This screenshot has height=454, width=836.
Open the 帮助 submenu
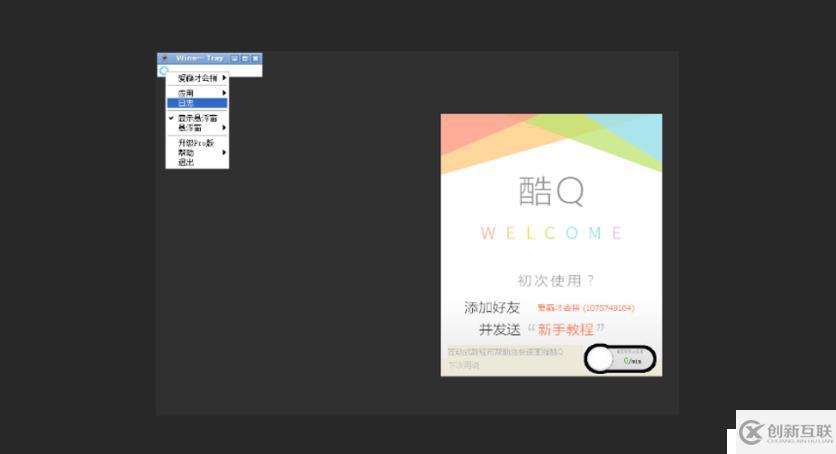[x=197, y=153]
